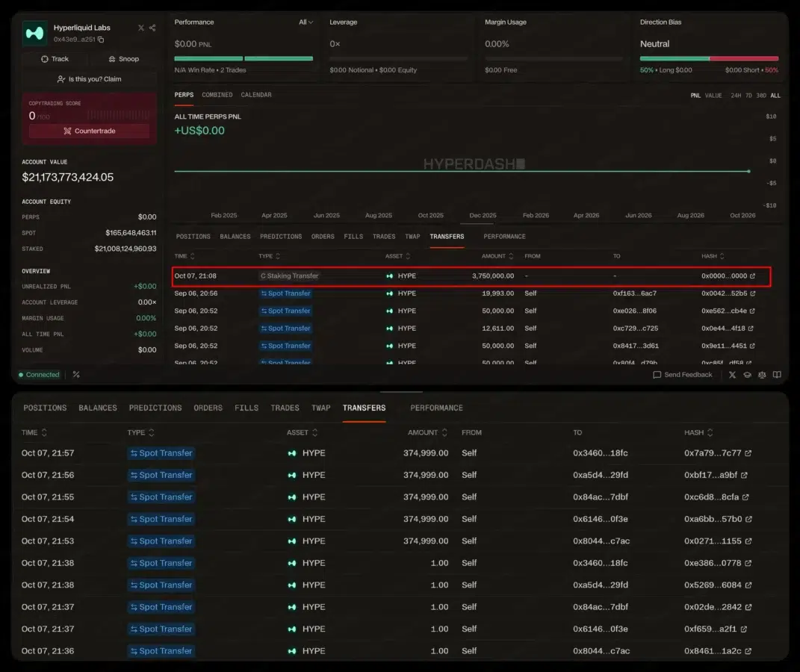The height and width of the screenshot is (672, 800).
Task: Open external link for hash 0x9e11...4451
Action: point(752,346)
